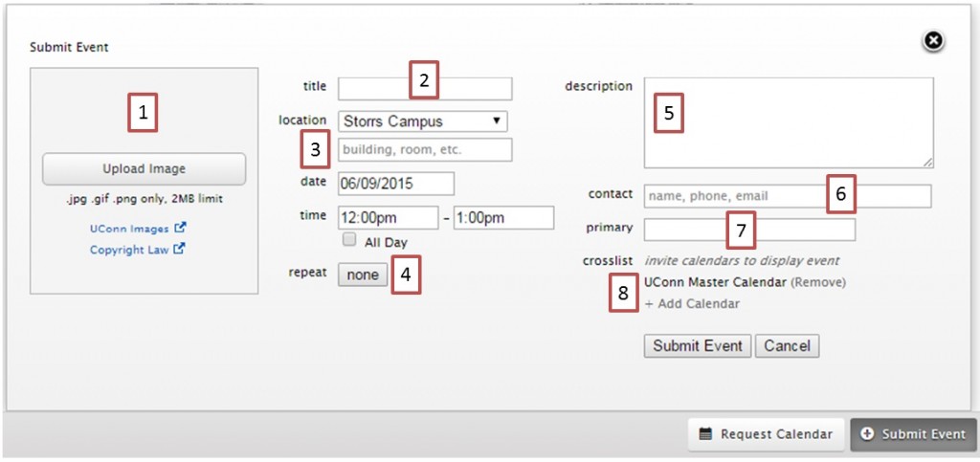The height and width of the screenshot is (462, 980).
Task: Click the repeat none button
Action: coord(363,275)
